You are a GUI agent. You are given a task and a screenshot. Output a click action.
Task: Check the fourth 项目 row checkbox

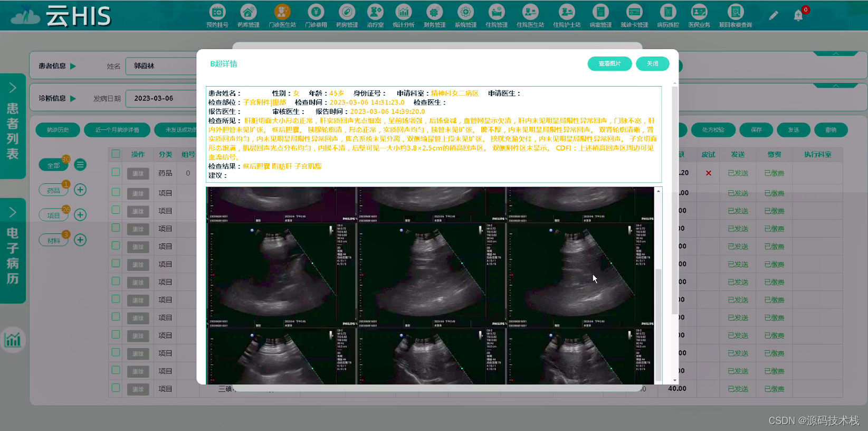coord(116,246)
